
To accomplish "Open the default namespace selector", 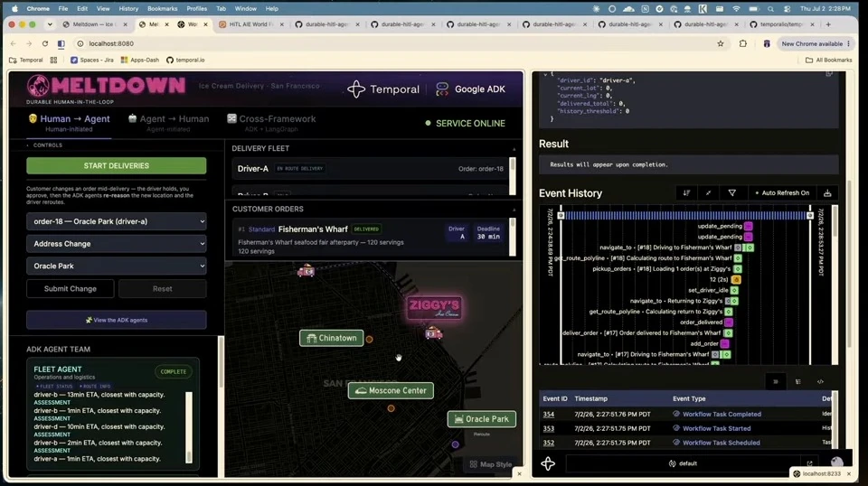I will click(x=682, y=463).
